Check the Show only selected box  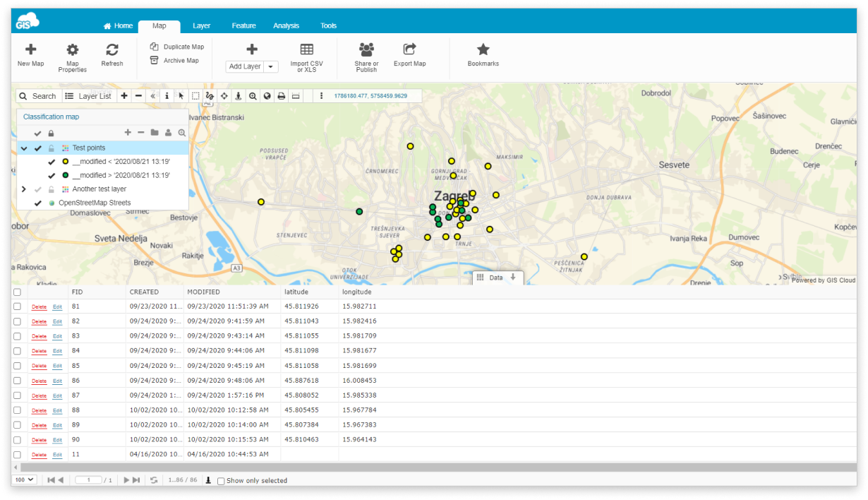220,480
